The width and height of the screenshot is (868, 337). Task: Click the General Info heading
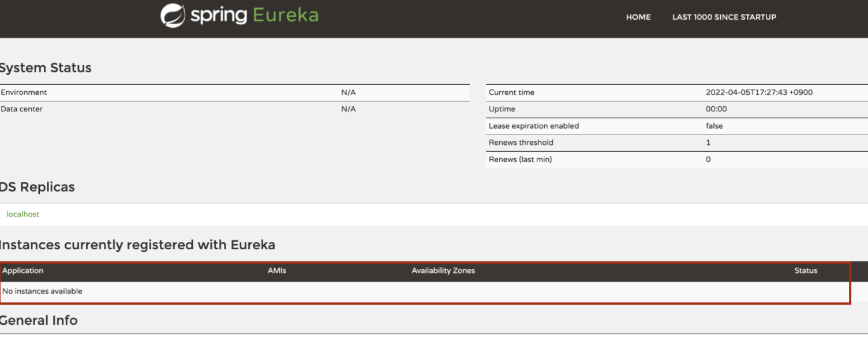pos(39,320)
